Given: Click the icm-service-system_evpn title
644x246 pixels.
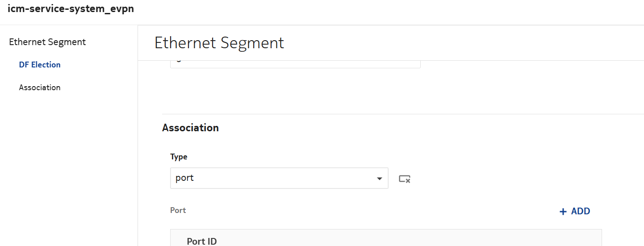Looking at the screenshot, I should click(71, 8).
